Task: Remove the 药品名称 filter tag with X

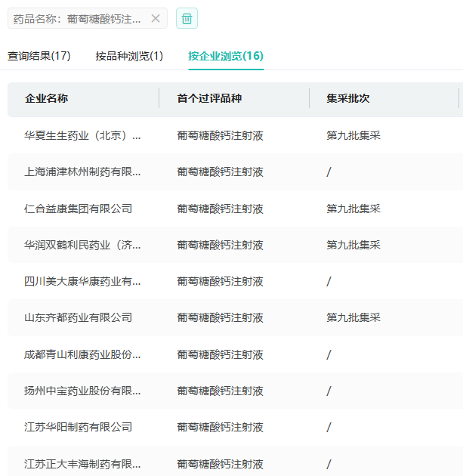Action: coord(156,18)
